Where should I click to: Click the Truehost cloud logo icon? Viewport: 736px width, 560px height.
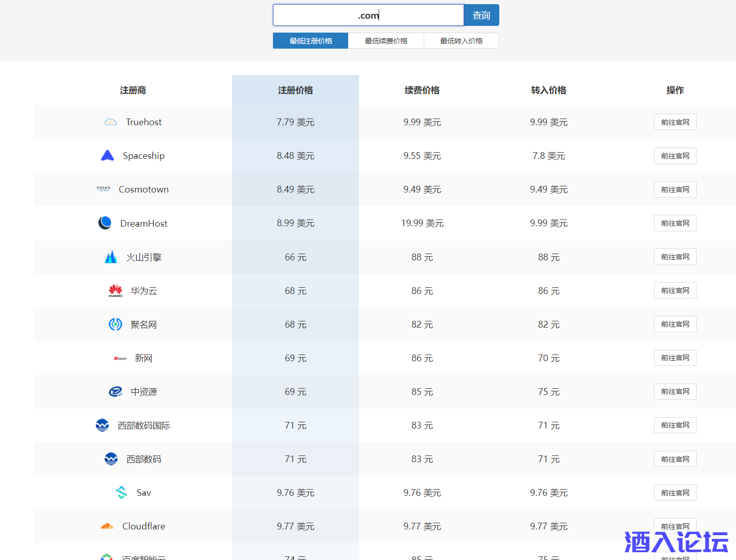110,122
